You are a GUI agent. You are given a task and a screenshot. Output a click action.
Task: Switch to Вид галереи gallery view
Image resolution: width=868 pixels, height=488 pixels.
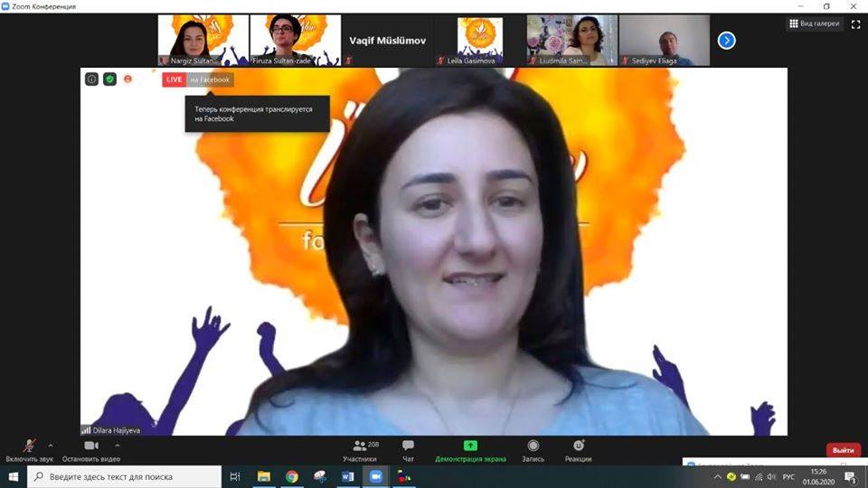point(814,23)
